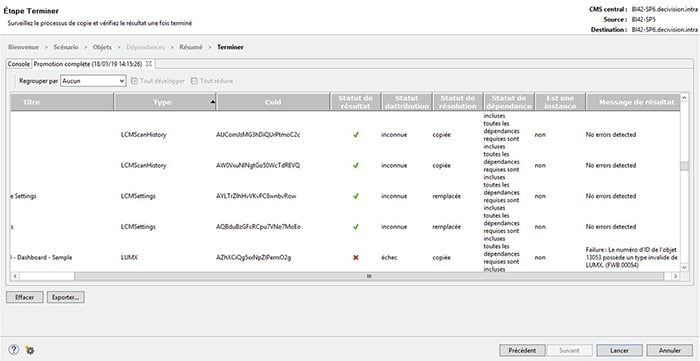Image resolution: width=700 pixels, height=361 pixels.
Task: Click the horizontal scrollbar right arrow
Action: coord(675,276)
